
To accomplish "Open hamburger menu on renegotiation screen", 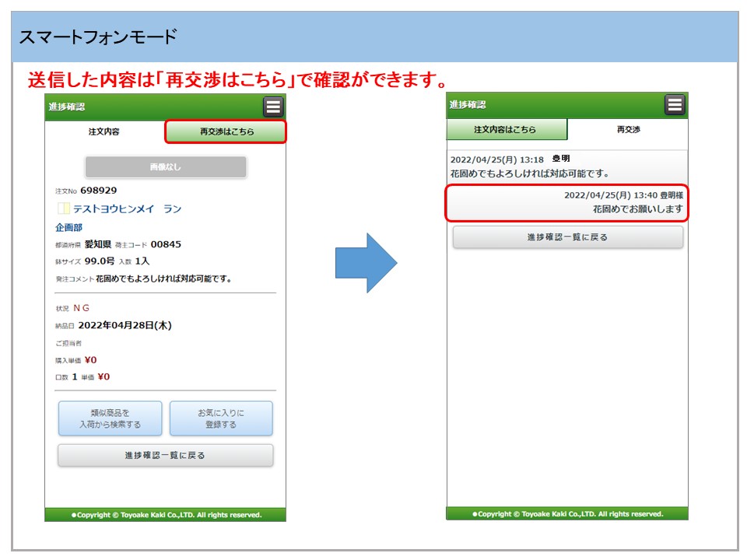I will click(x=675, y=105).
